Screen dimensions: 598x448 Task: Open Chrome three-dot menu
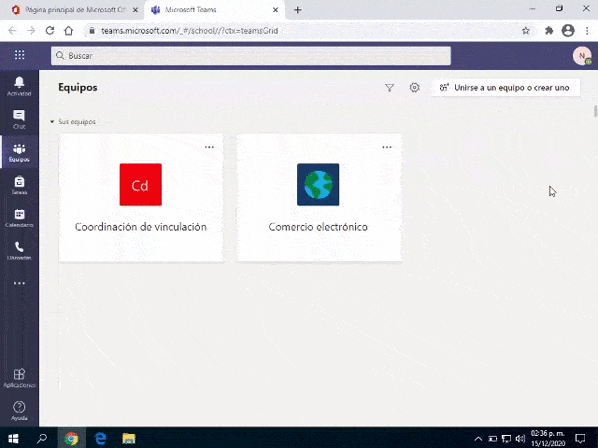tap(587, 31)
